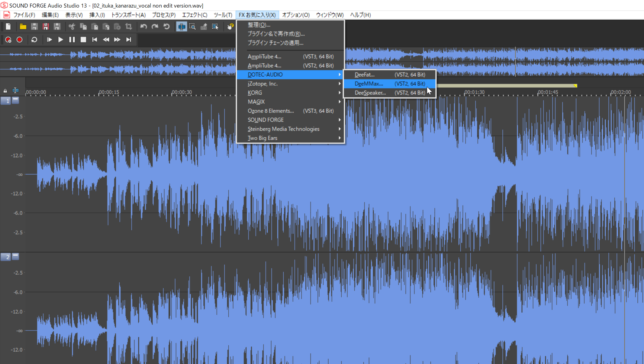Expand the Steinberg Media Technologies submenu
Screen dimensions: 644x364
tap(291, 129)
